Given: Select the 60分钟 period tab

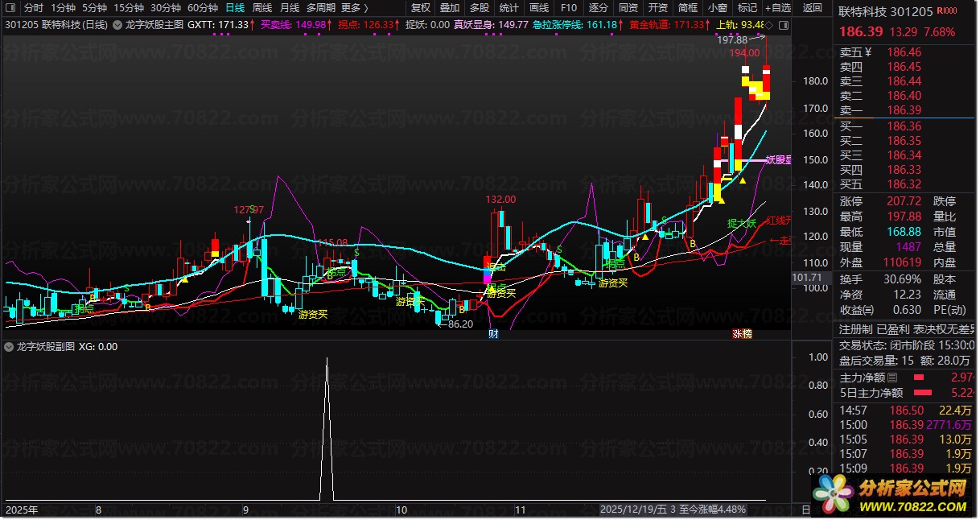Looking at the screenshot, I should click(x=203, y=7).
